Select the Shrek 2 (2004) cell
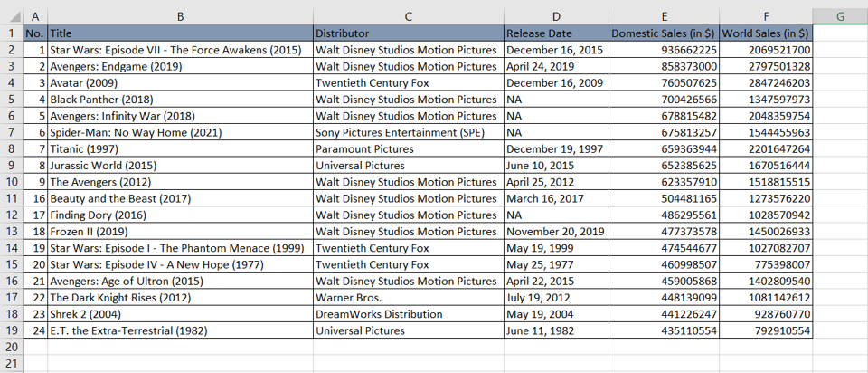This screenshot has height=373, width=868. [x=181, y=314]
